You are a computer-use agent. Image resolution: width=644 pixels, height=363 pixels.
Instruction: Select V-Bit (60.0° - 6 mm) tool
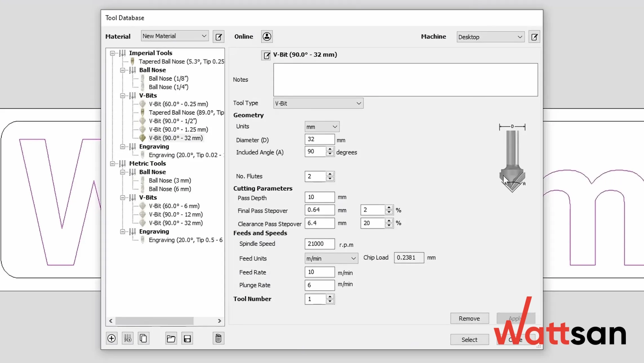click(174, 206)
